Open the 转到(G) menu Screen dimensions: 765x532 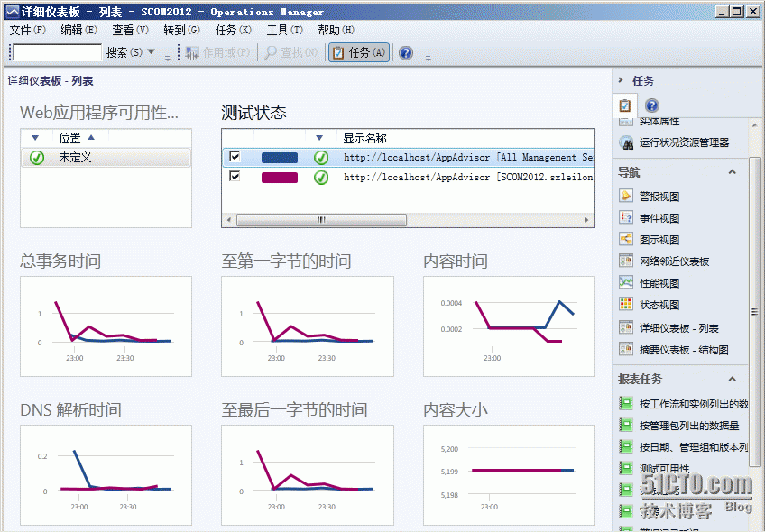pos(182,31)
